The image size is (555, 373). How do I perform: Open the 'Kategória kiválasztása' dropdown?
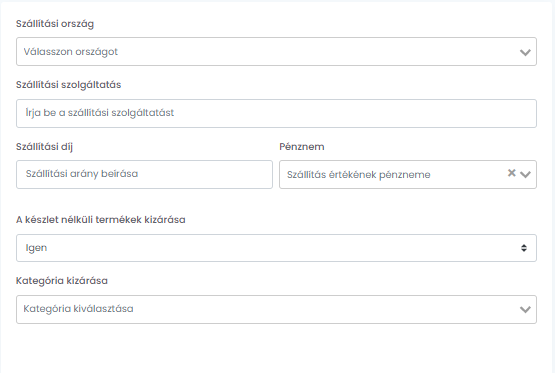276,310
